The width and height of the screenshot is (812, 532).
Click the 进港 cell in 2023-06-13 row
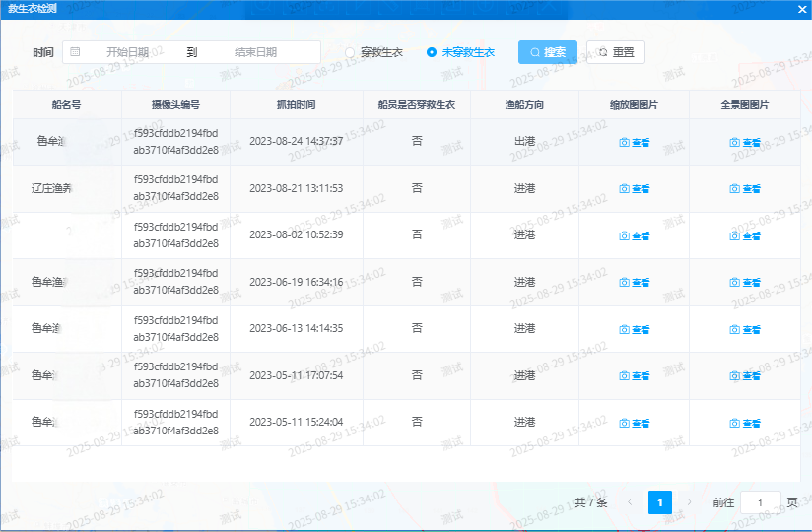524,329
